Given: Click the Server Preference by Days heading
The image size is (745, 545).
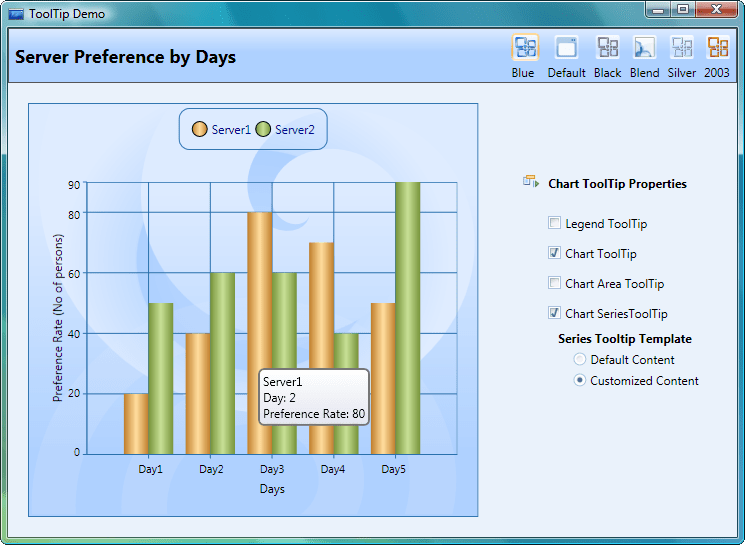Looking at the screenshot, I should point(125,57).
